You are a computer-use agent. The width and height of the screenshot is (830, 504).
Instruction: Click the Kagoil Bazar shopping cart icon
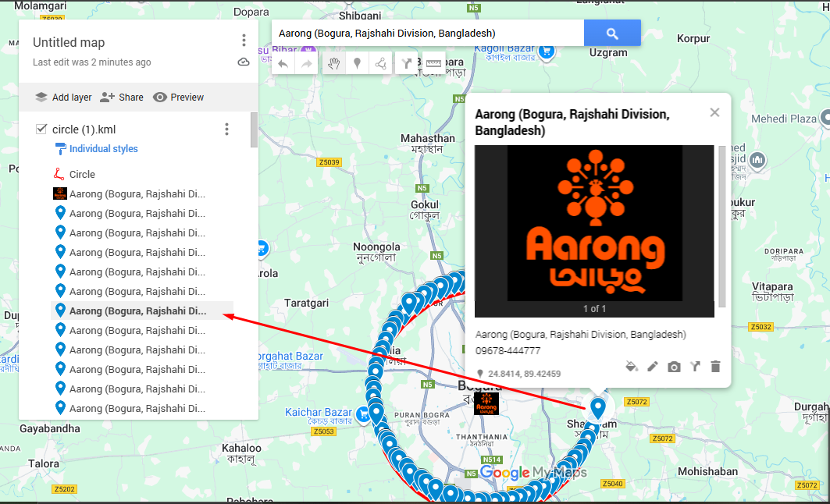click(547, 51)
